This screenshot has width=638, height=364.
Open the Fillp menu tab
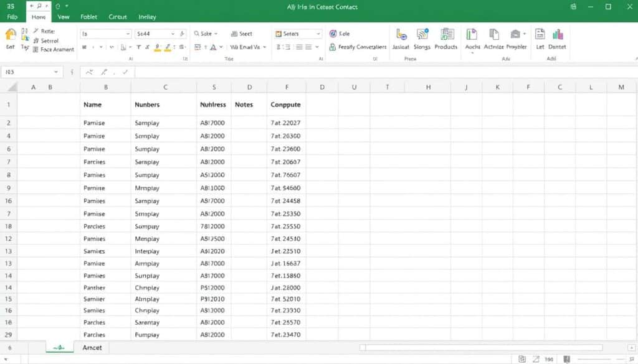point(12,17)
